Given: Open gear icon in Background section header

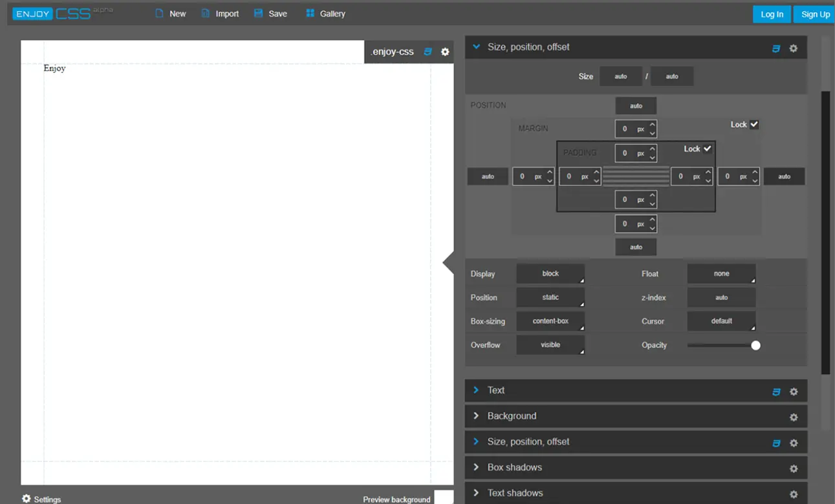Looking at the screenshot, I should pyautogui.click(x=794, y=417).
